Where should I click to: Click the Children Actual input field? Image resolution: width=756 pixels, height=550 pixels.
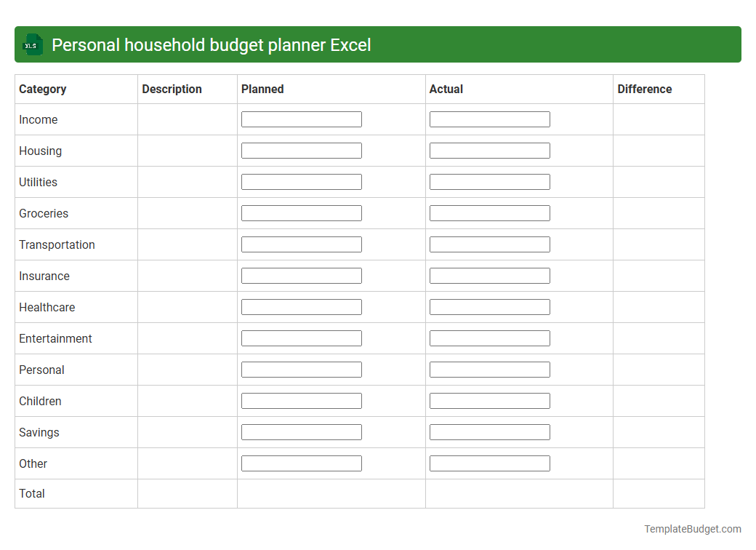click(489, 400)
